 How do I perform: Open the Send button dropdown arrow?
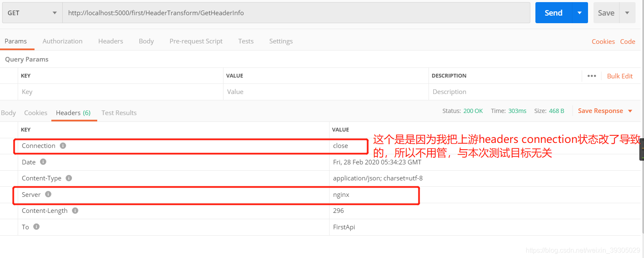(580, 13)
